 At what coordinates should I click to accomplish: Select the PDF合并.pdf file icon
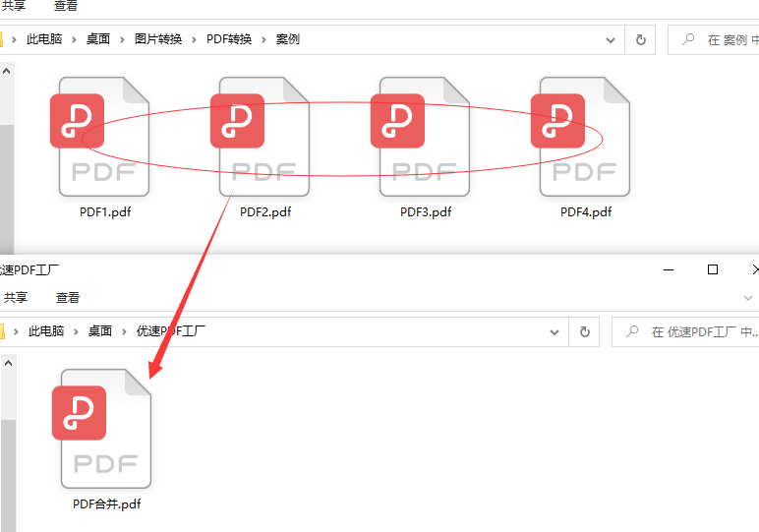pyautogui.click(x=101, y=429)
